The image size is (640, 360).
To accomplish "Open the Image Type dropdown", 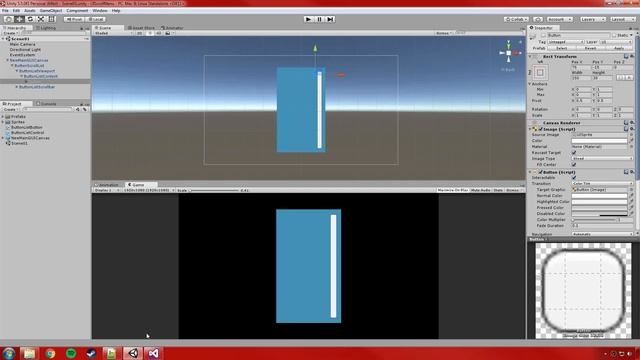I will click(x=602, y=158).
